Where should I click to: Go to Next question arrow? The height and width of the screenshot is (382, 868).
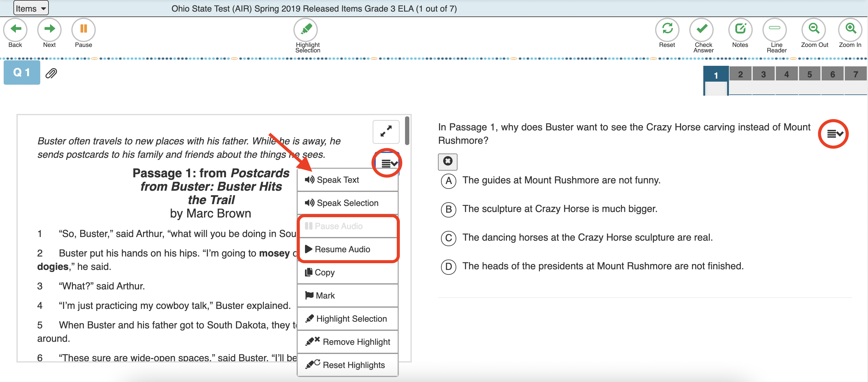[49, 29]
